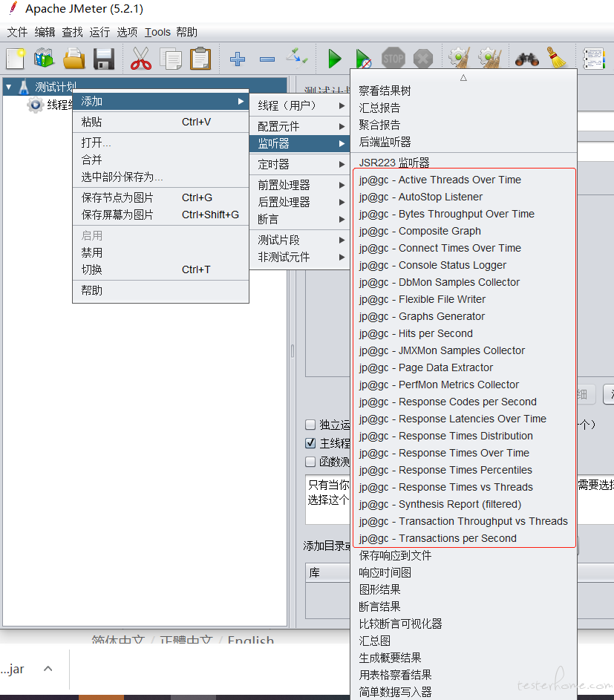Click the test plan flask icon

tap(24, 86)
